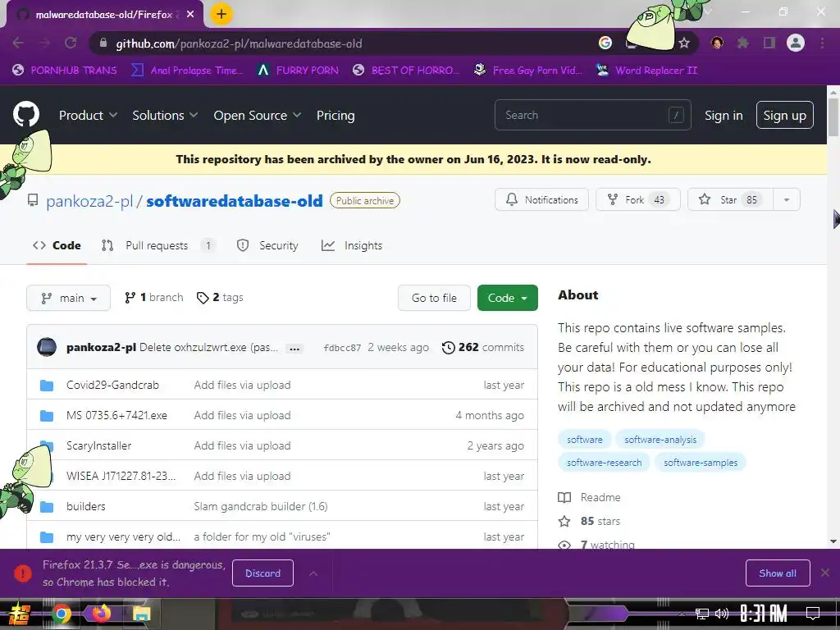The image size is (840, 630).
Task: Open the extensions puzzle icon
Action: [743, 43]
